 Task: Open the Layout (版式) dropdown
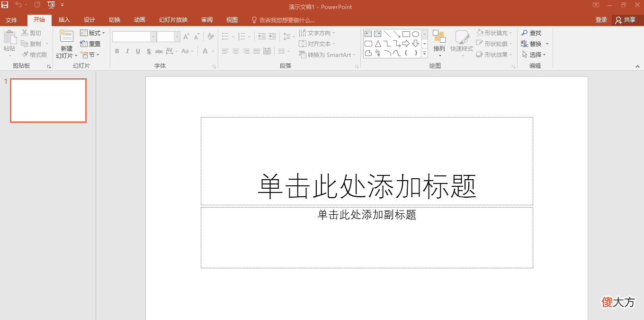point(93,33)
